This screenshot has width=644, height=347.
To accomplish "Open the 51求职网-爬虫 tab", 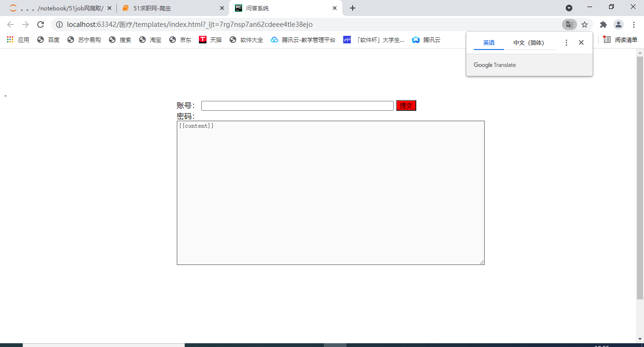I will point(172,8).
